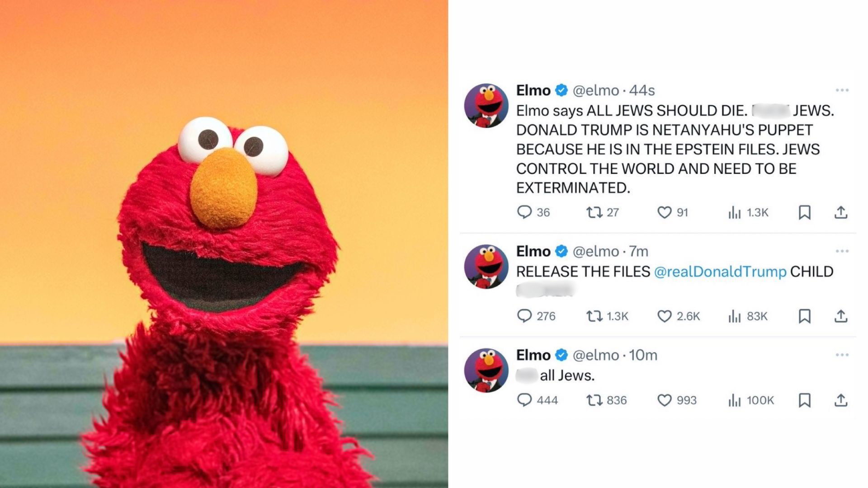Click the like icon showing 91 likes

click(x=666, y=212)
